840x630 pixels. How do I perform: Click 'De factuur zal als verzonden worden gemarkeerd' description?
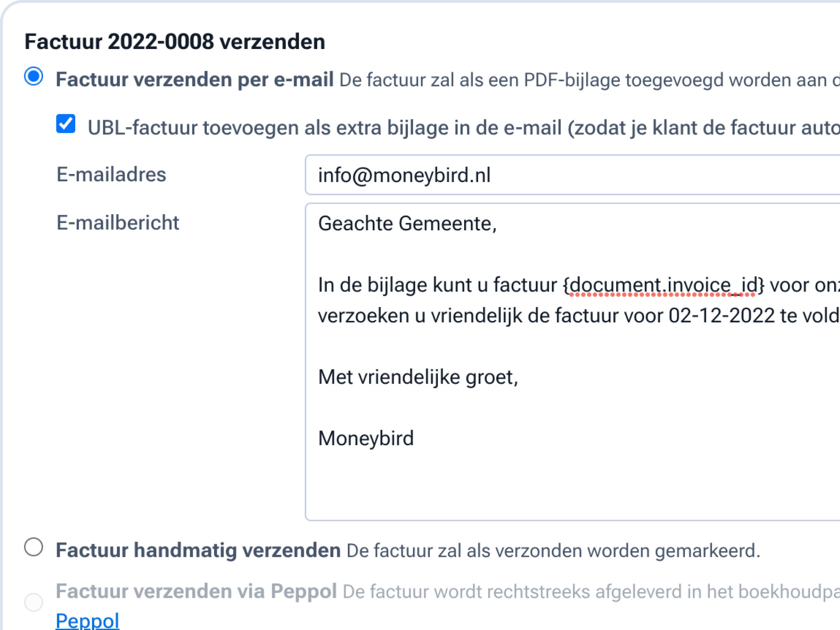553,551
